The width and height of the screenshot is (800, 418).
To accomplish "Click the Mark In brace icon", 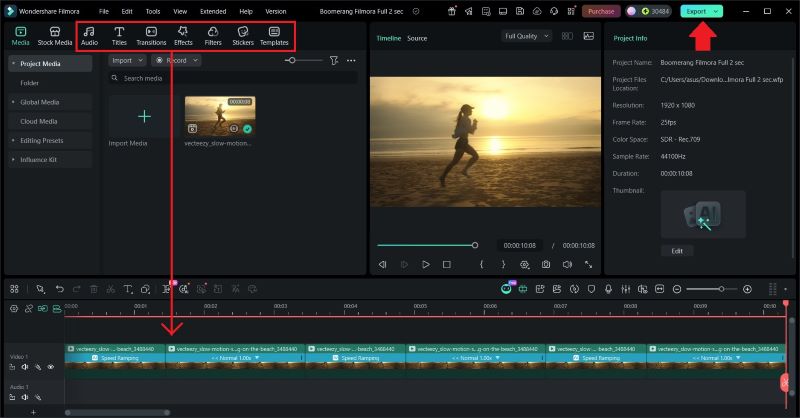I will (481, 264).
